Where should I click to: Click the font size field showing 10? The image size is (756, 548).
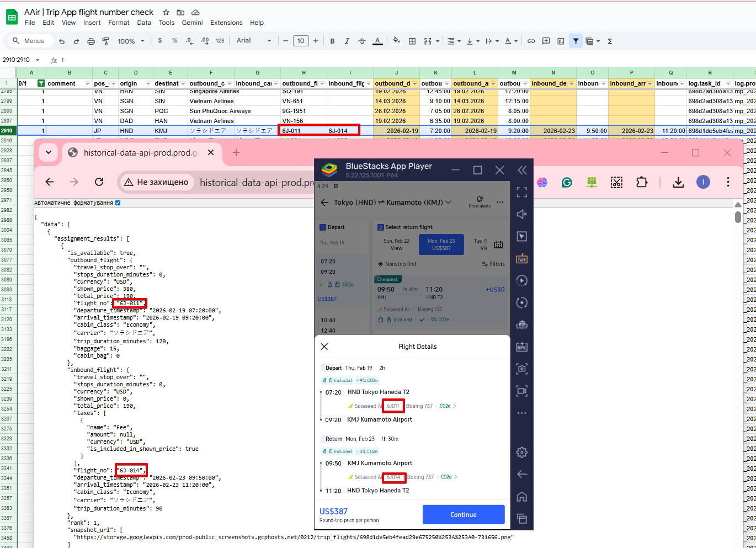(x=301, y=41)
